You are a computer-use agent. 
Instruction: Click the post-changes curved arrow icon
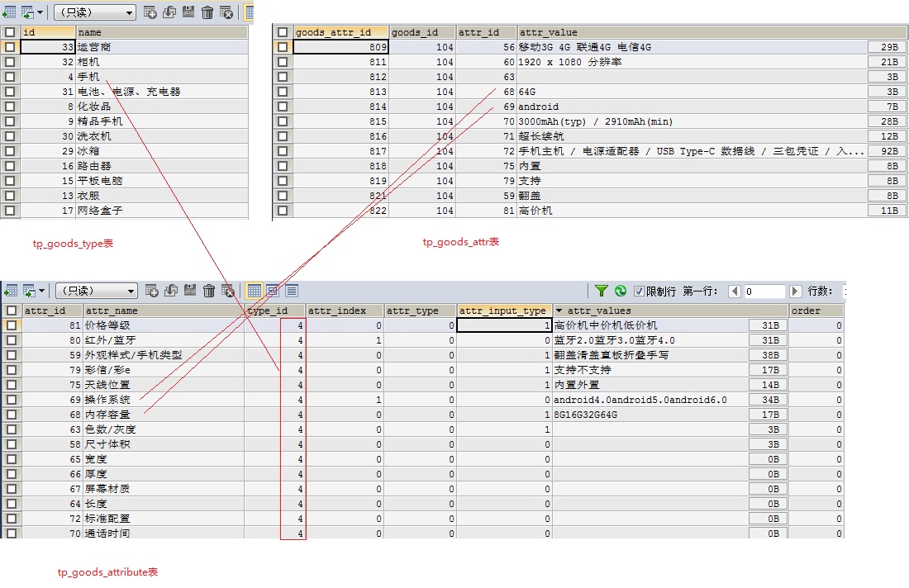point(169,290)
